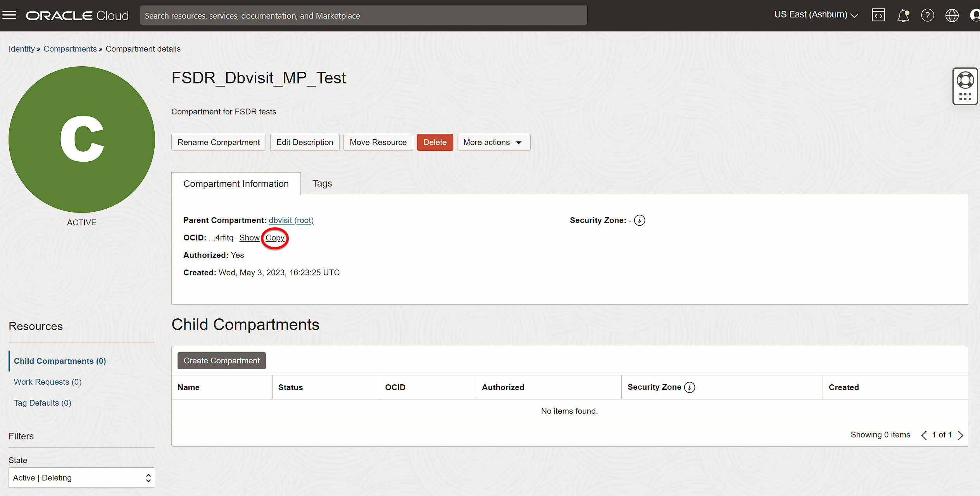The width and height of the screenshot is (980, 496).
Task: Select Child Compartments in Resources
Action: tap(60, 361)
